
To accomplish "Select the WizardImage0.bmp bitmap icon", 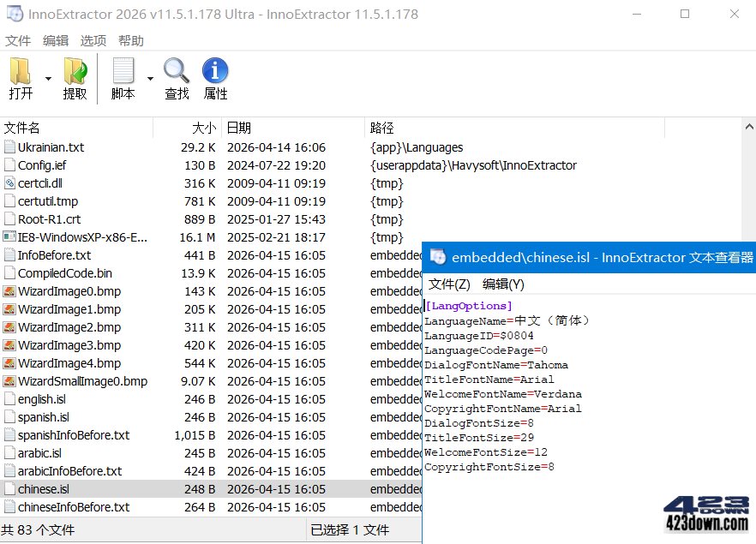I will tap(11, 291).
